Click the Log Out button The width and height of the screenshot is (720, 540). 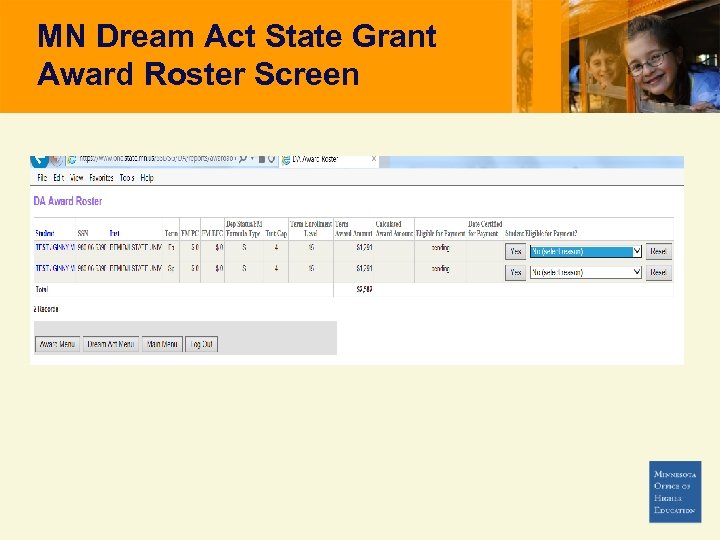201,344
